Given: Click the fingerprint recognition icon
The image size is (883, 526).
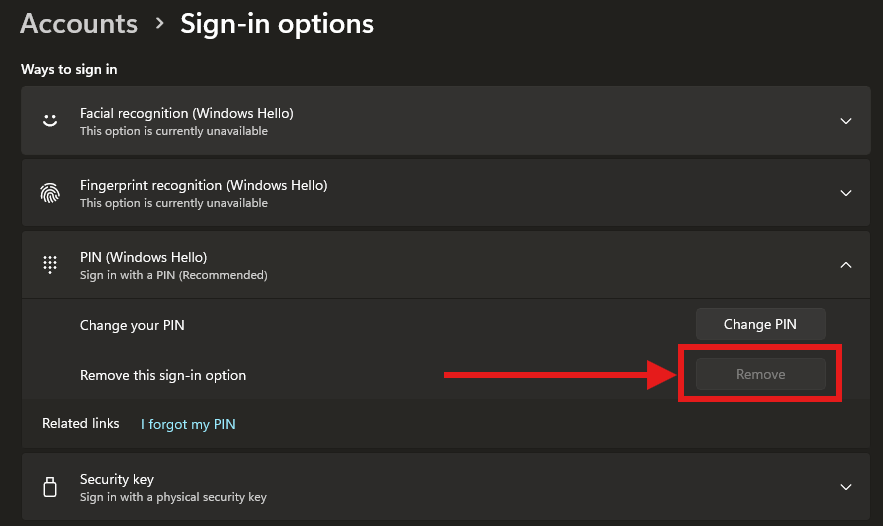Looking at the screenshot, I should (x=50, y=193).
